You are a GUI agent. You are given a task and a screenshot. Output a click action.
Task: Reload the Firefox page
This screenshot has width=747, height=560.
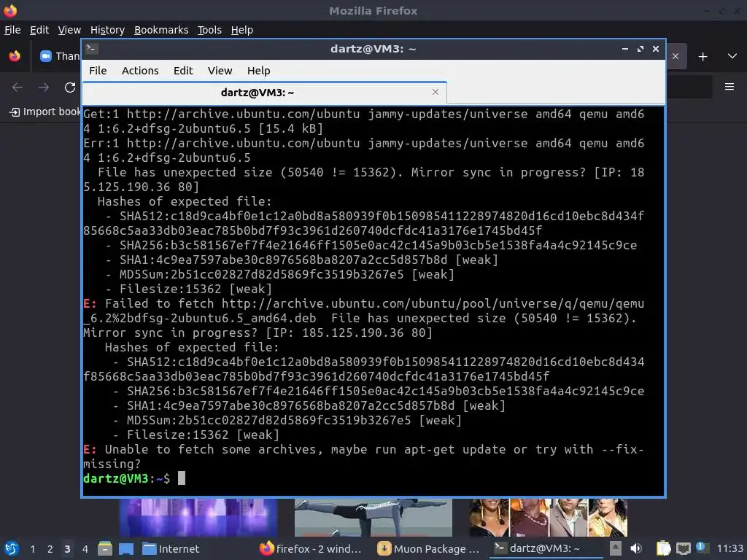[70, 87]
